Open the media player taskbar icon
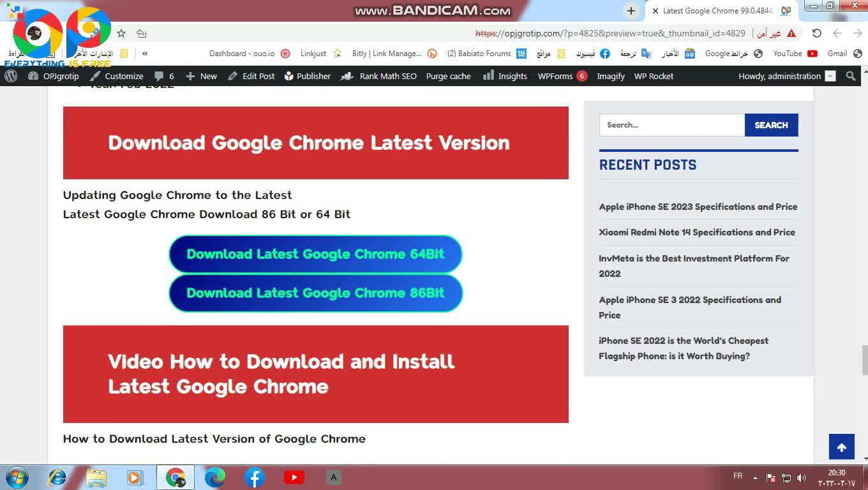Image resolution: width=868 pixels, height=490 pixels. pos(135,477)
